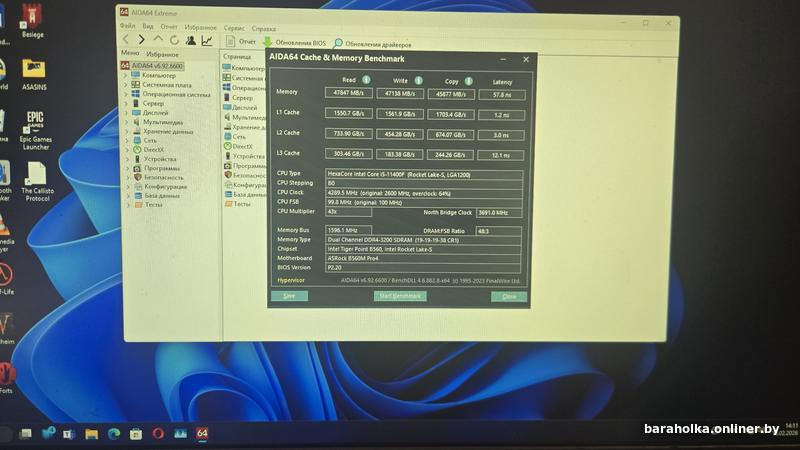Expand the Сервер tree node
The image size is (800, 450).
click(127, 103)
